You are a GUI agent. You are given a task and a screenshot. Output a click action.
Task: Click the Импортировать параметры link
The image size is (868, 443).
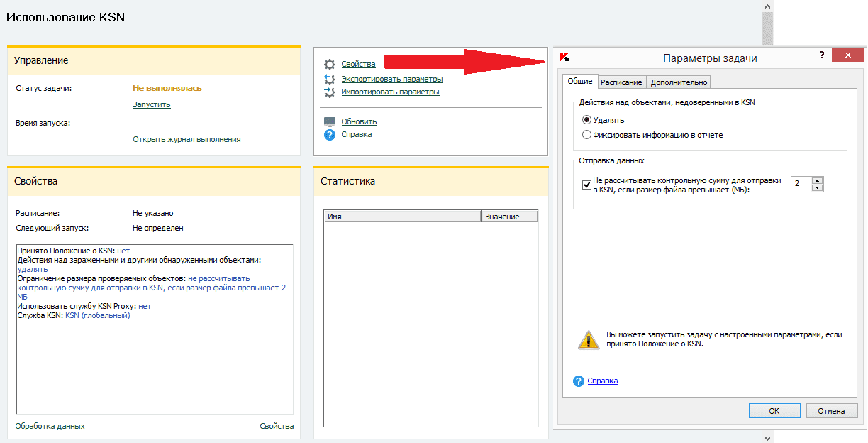click(x=390, y=92)
